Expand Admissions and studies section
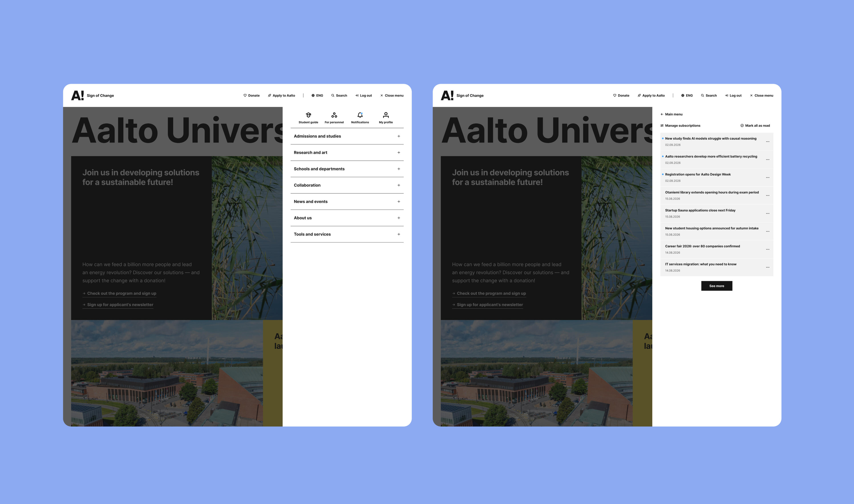This screenshot has width=854, height=504. (347, 136)
